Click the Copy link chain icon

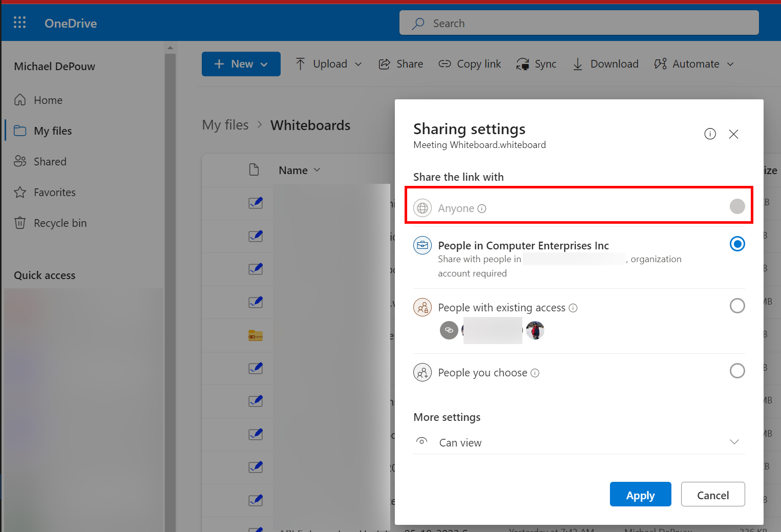click(445, 64)
